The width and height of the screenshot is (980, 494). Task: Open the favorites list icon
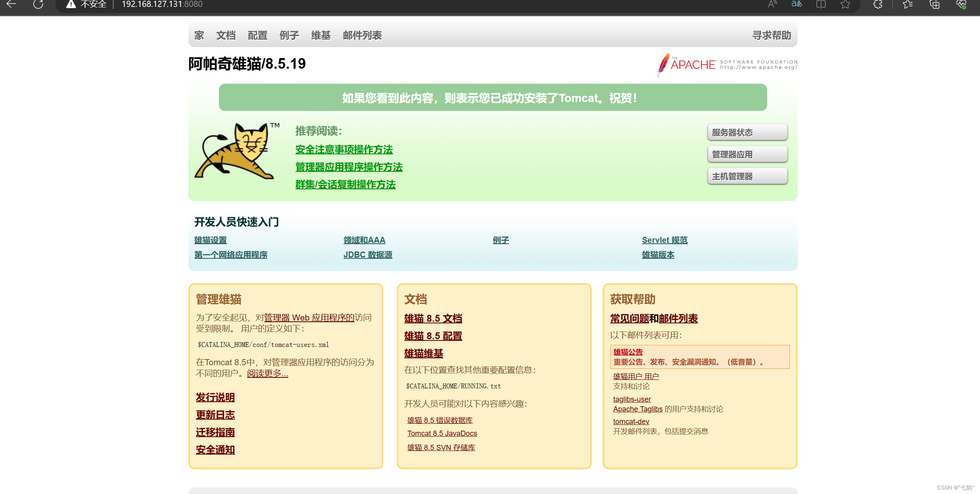pyautogui.click(x=908, y=4)
